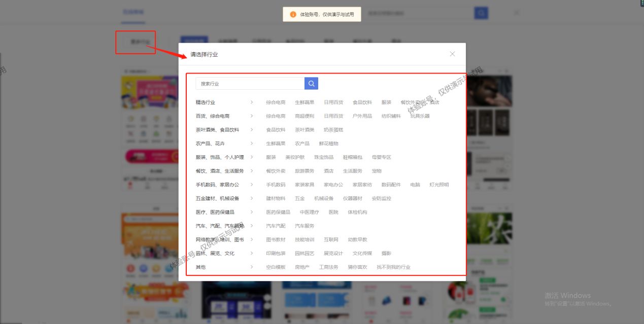644x324 pixels.
Task: Expand the 精选行业 category chevron
Action: (252, 102)
